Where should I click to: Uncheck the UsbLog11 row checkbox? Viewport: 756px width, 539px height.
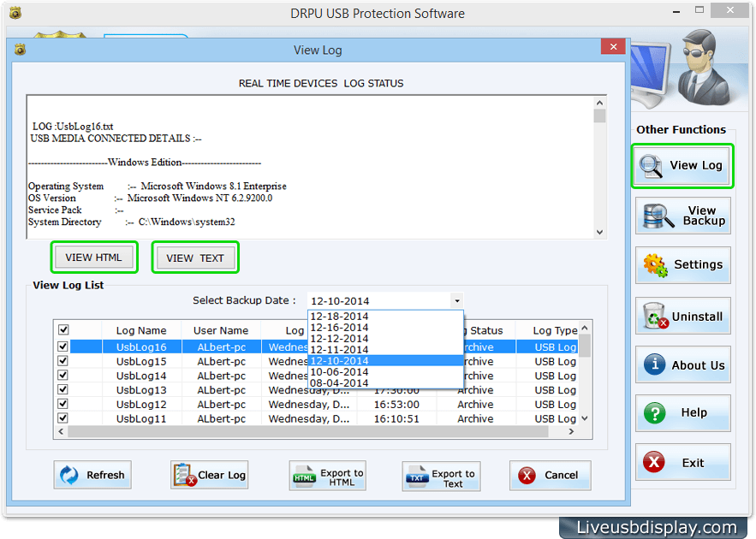click(x=63, y=418)
